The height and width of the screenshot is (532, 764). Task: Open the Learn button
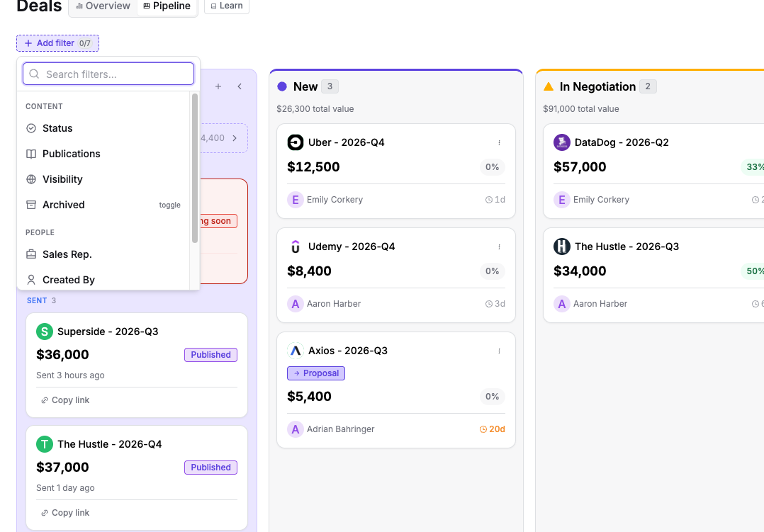click(227, 6)
